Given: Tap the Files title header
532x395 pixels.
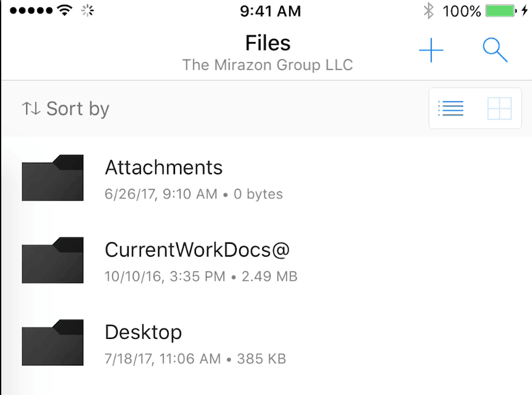Looking at the screenshot, I should pos(268,43).
